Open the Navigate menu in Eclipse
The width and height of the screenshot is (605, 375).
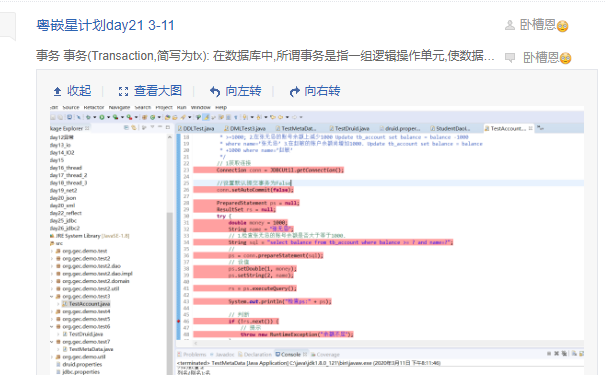[119, 107]
